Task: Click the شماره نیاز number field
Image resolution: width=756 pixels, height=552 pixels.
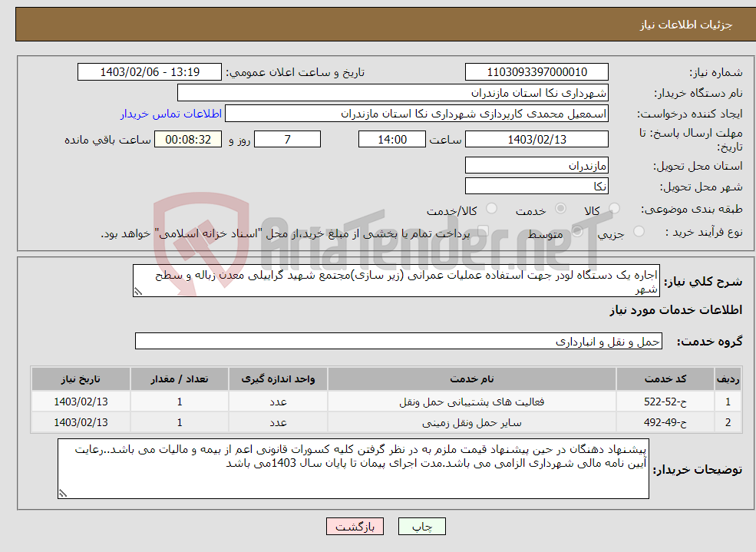Action: [536, 72]
